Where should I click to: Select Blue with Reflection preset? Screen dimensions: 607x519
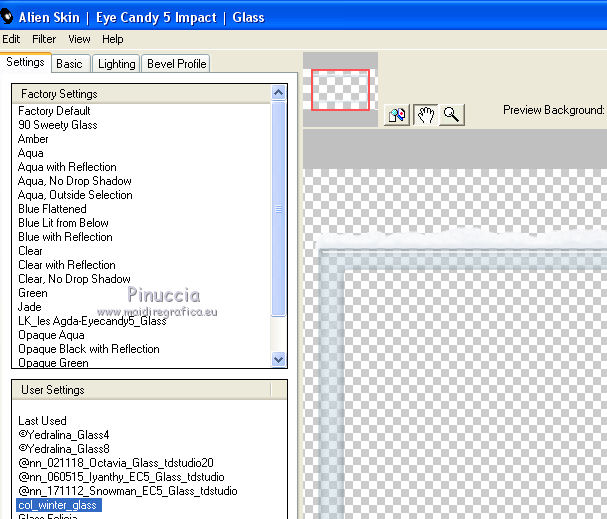[65, 237]
